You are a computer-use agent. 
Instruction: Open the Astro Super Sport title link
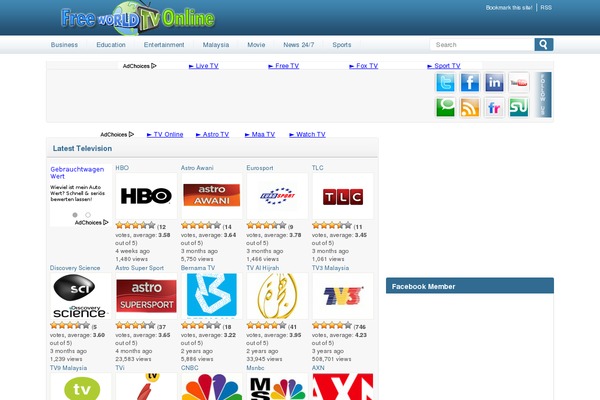140,268
